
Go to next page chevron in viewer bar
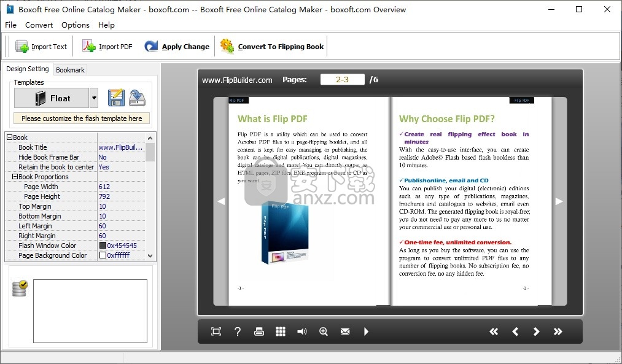pyautogui.click(x=536, y=331)
